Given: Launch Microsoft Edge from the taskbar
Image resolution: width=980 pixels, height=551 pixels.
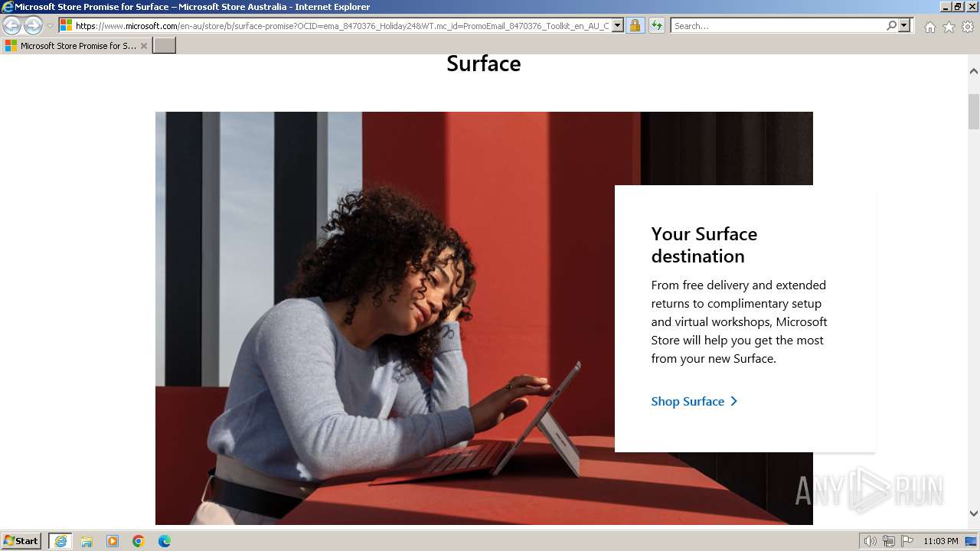Looking at the screenshot, I should point(165,541).
